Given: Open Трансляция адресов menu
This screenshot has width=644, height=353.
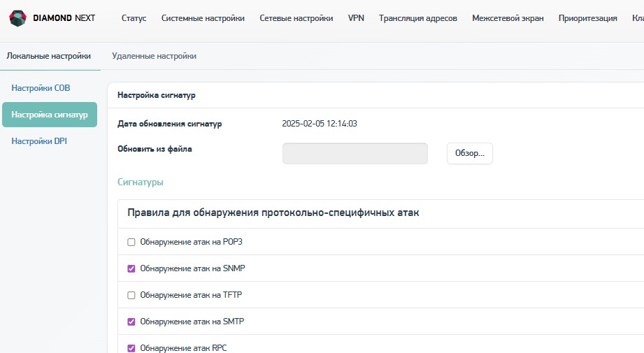Looking at the screenshot, I should pyautogui.click(x=417, y=18).
